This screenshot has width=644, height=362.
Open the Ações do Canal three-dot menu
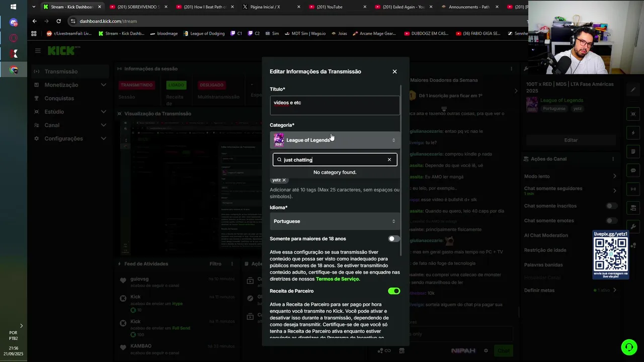613,159
